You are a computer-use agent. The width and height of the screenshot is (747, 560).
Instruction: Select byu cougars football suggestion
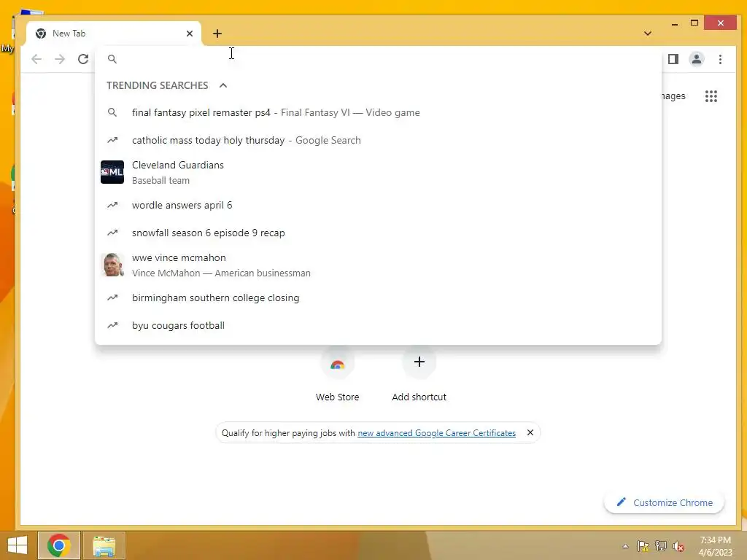[x=378, y=326]
